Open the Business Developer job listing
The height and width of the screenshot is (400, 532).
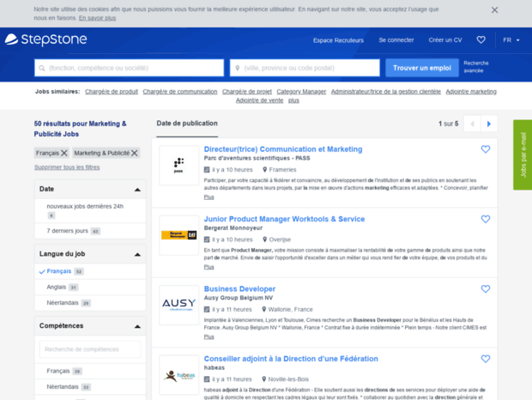click(239, 289)
